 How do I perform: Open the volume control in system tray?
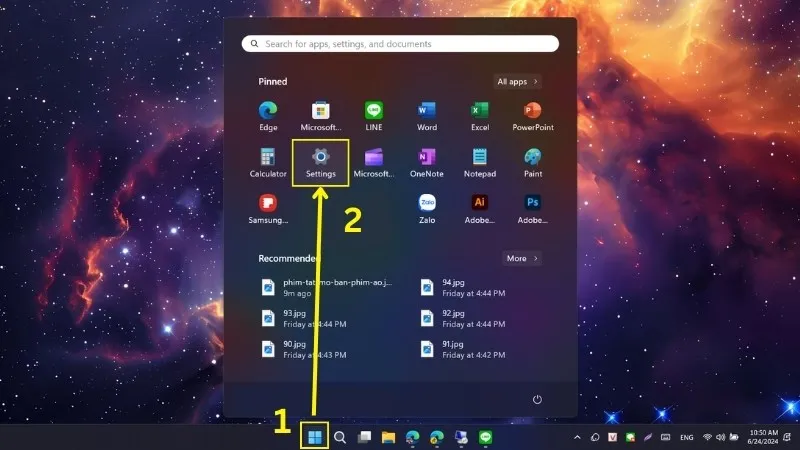coord(721,438)
